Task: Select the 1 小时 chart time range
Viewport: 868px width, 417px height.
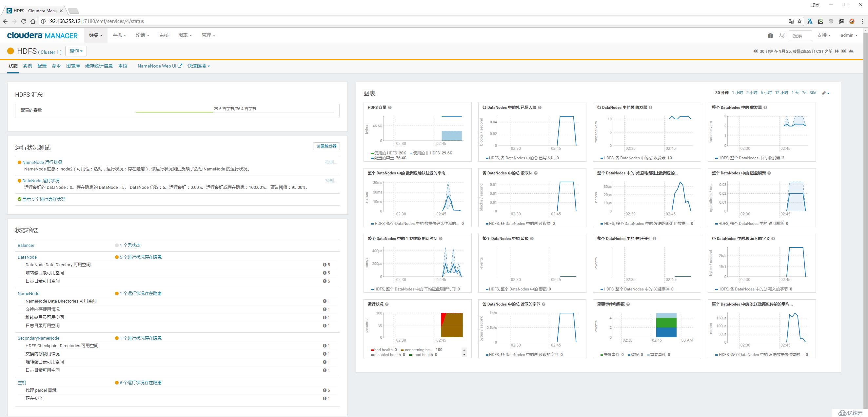Action: [x=738, y=93]
